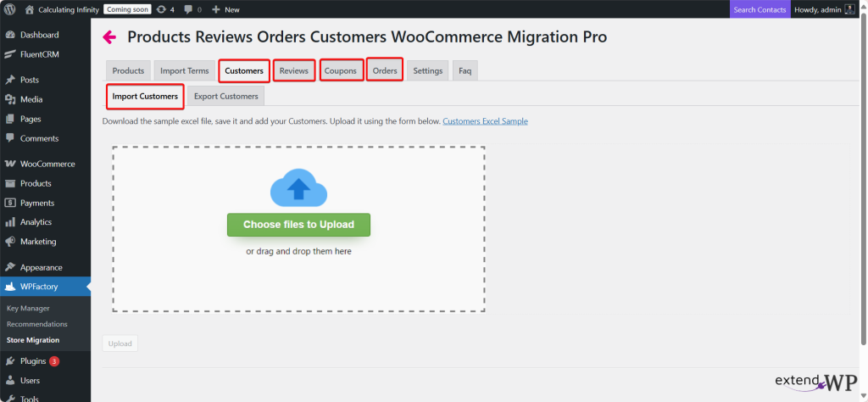The width and height of the screenshot is (868, 402).
Task: Click the admin avatar in top bar
Action: [x=850, y=9]
